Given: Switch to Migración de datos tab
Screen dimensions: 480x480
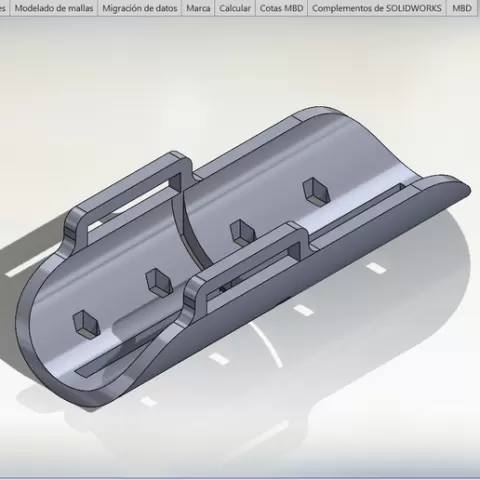Looking at the screenshot, I should pos(140,8).
